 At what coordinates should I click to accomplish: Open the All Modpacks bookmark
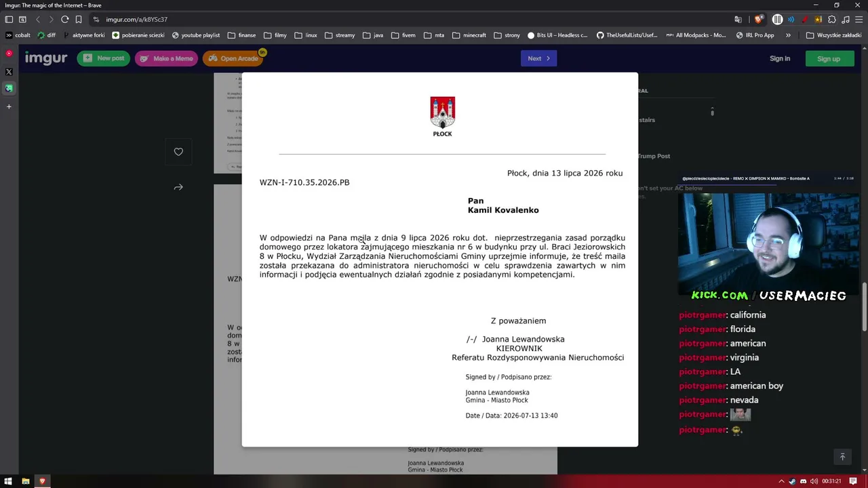[x=696, y=35]
